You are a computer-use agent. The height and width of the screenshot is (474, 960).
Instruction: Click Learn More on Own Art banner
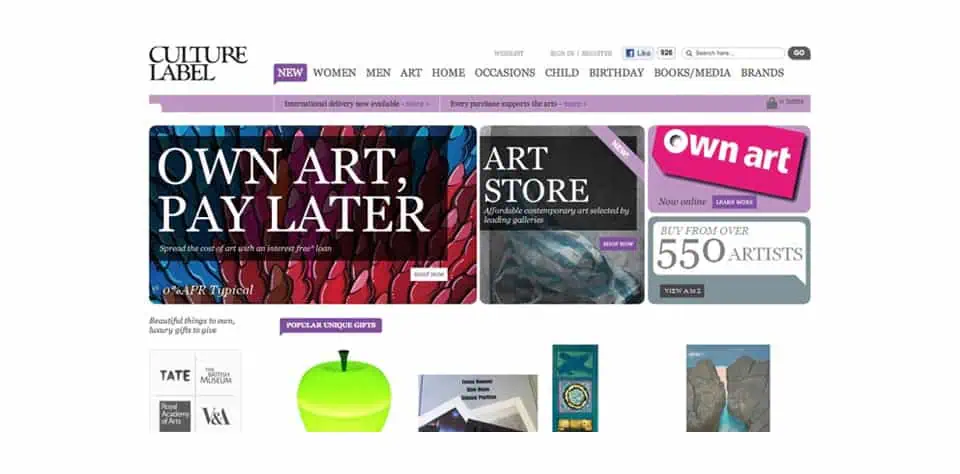pos(734,202)
